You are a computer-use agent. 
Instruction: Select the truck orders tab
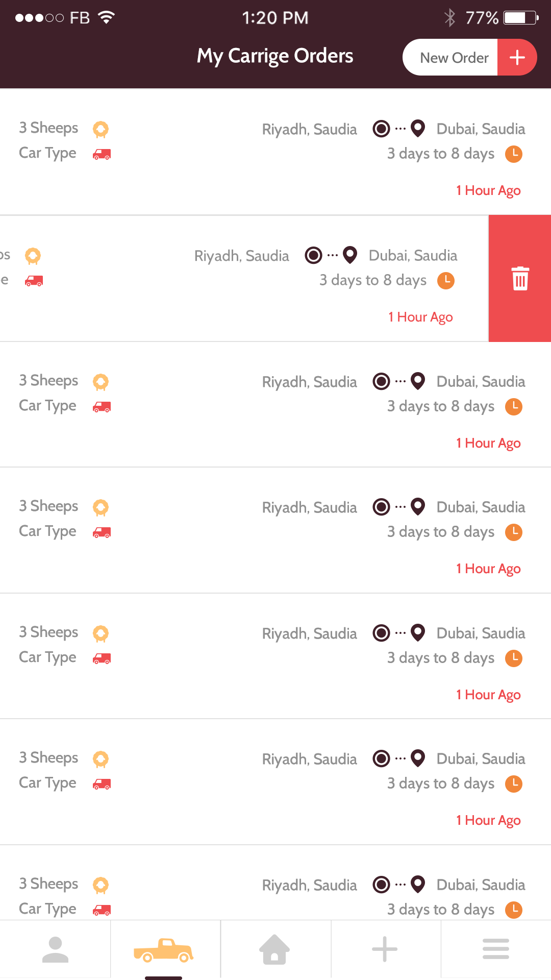tap(164, 950)
